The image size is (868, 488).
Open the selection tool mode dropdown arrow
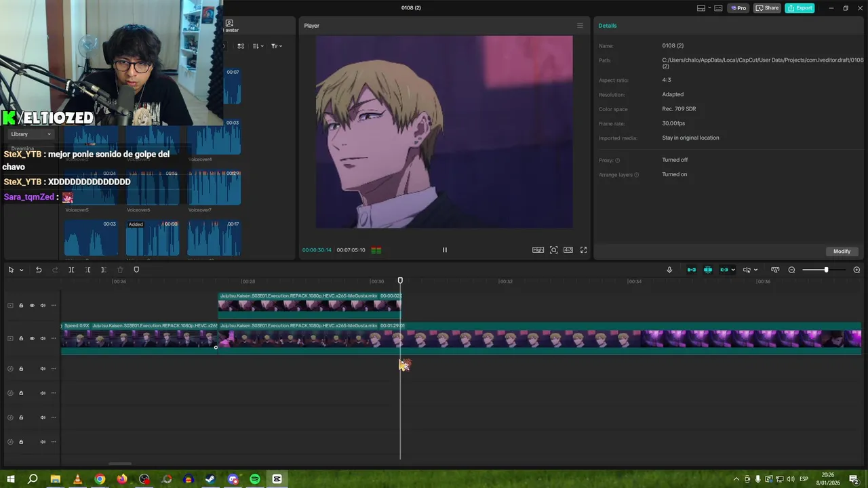click(x=22, y=270)
